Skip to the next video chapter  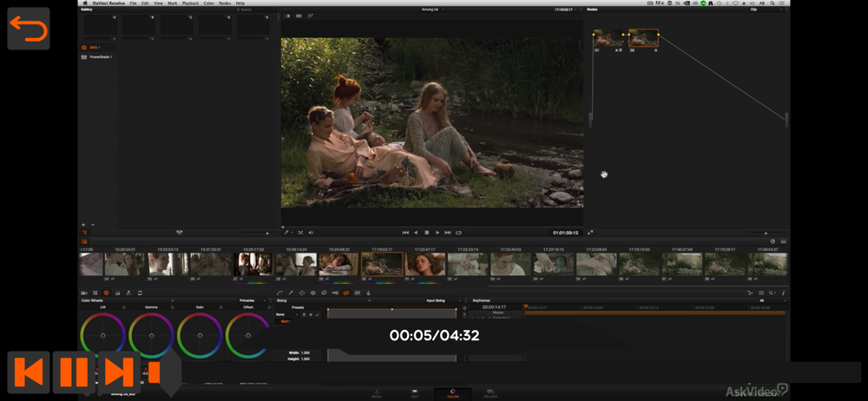(x=119, y=371)
